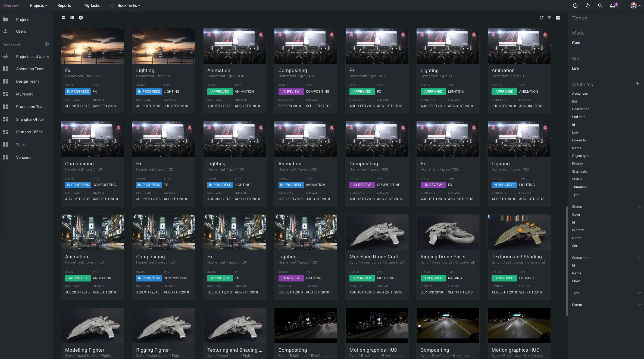This screenshot has width=644, height=359.
Task: Switch to list view icon in toolbar
Action: point(72,18)
